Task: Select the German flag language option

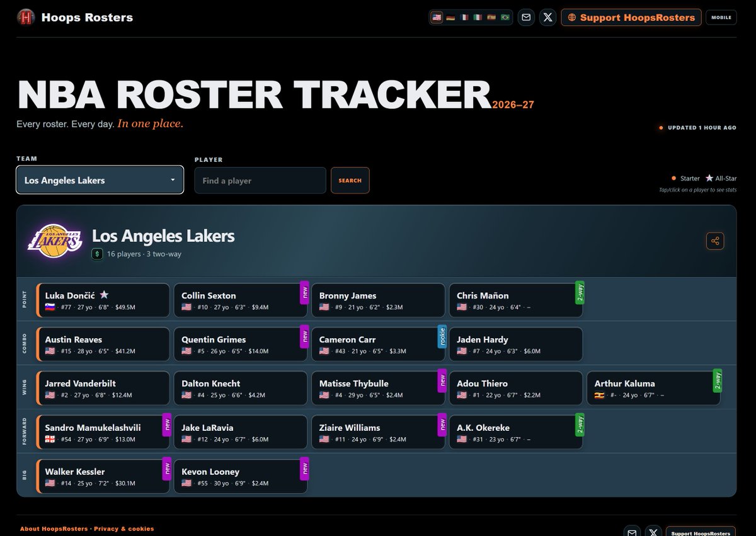Action: point(450,18)
